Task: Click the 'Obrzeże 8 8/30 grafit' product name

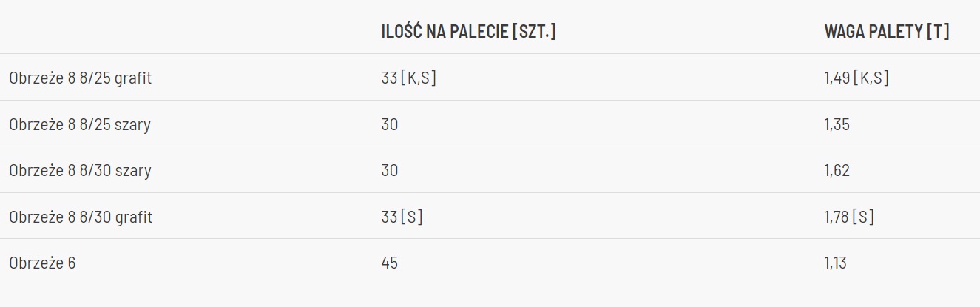Action: (x=81, y=217)
